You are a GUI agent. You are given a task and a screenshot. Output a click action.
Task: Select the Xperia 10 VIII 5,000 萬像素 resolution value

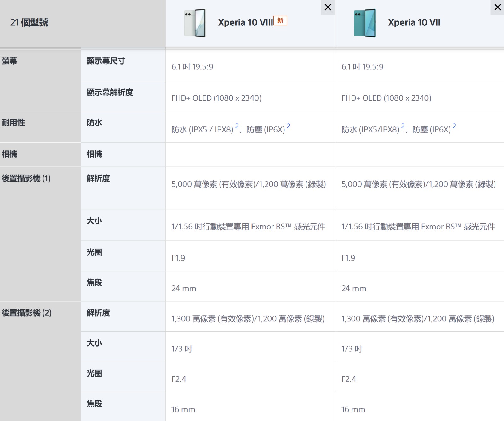249,184
